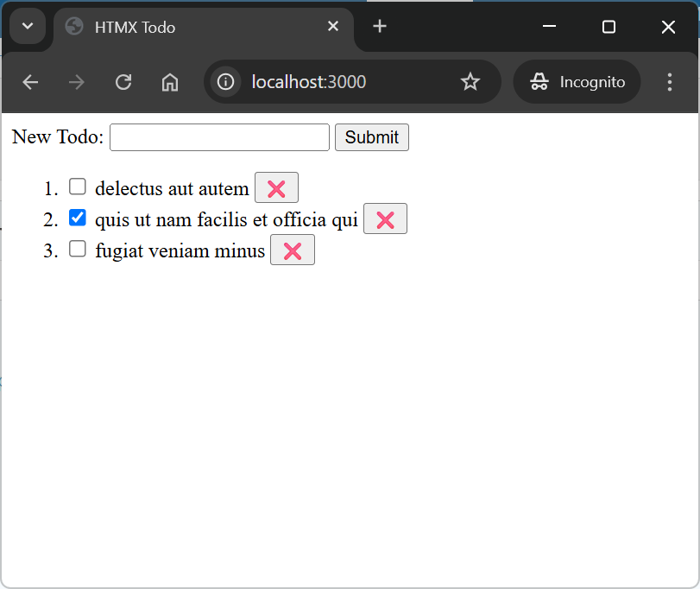Click 'quis ut nam facilis et officia qui' text
700x589 pixels.
(226, 219)
